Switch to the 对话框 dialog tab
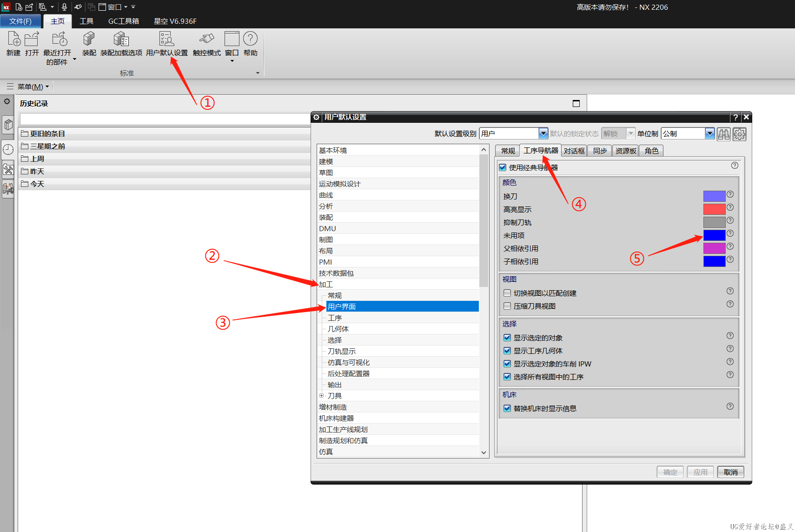Viewport: 795px width, 532px height. click(x=574, y=151)
